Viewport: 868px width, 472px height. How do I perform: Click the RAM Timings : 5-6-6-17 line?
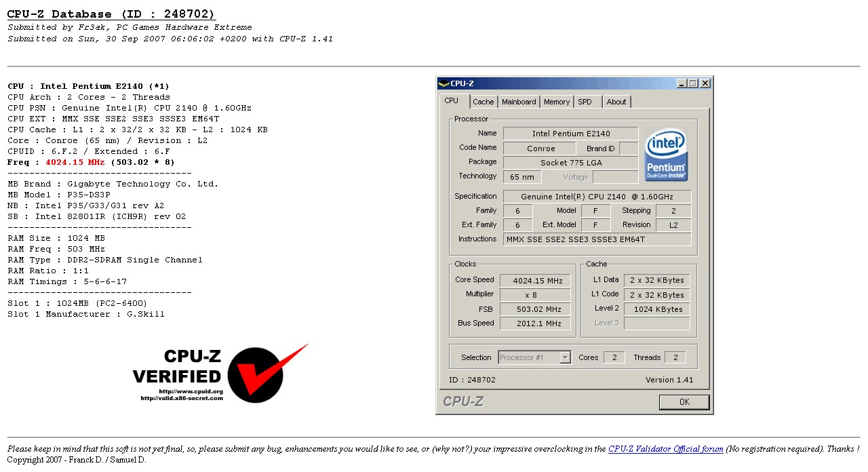(x=66, y=281)
